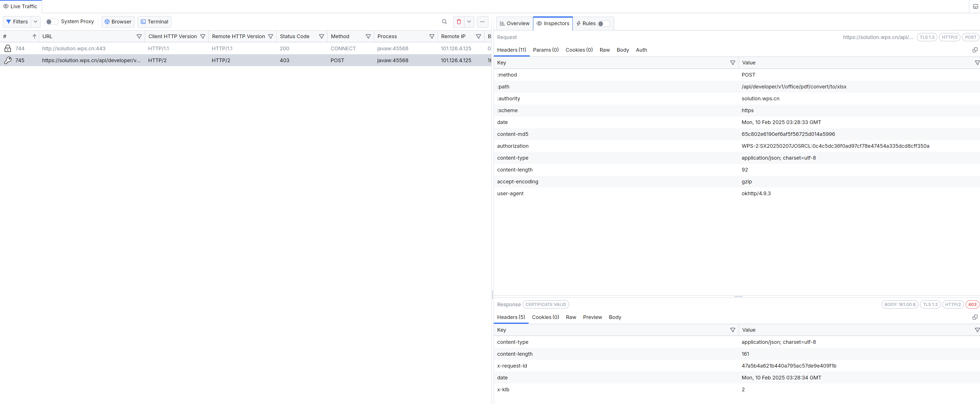The width and height of the screenshot is (980, 404).
Task: Click the BODY: 161.00 B badge
Action: [900, 305]
